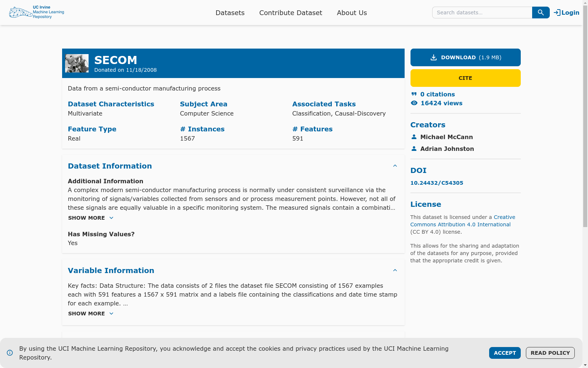
Task: Open the DOI 10.24432/C54305 link
Action: (437, 183)
